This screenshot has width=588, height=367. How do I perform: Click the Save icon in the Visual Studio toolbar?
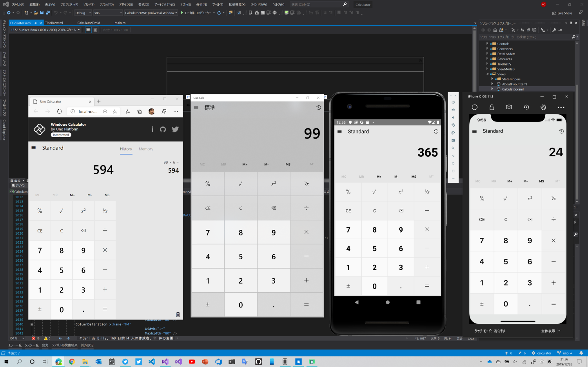42,13
